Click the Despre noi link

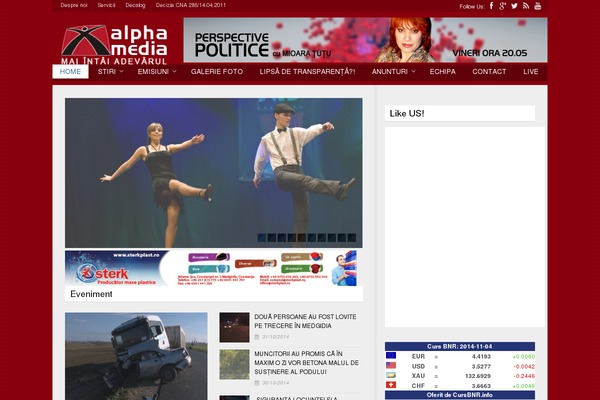74,5
